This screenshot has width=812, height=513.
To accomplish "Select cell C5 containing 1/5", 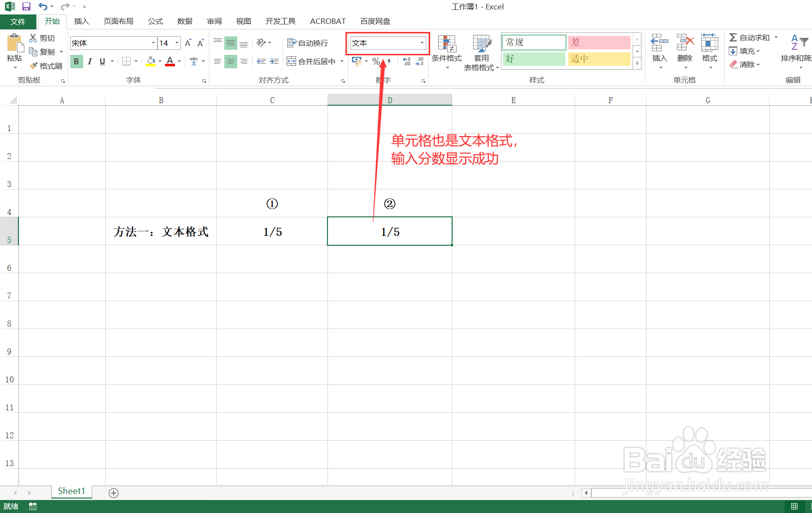I will pyautogui.click(x=272, y=231).
